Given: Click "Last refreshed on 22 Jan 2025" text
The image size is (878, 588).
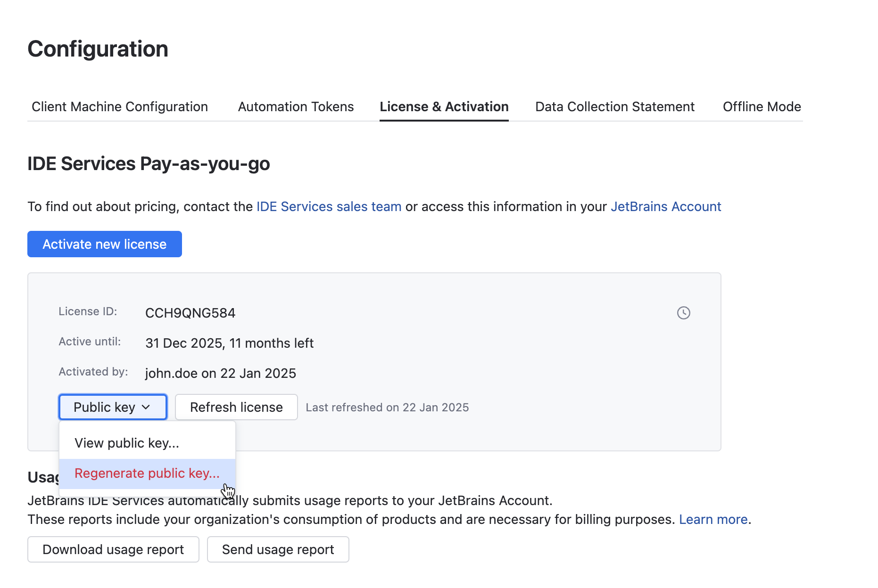Looking at the screenshot, I should click(x=387, y=407).
